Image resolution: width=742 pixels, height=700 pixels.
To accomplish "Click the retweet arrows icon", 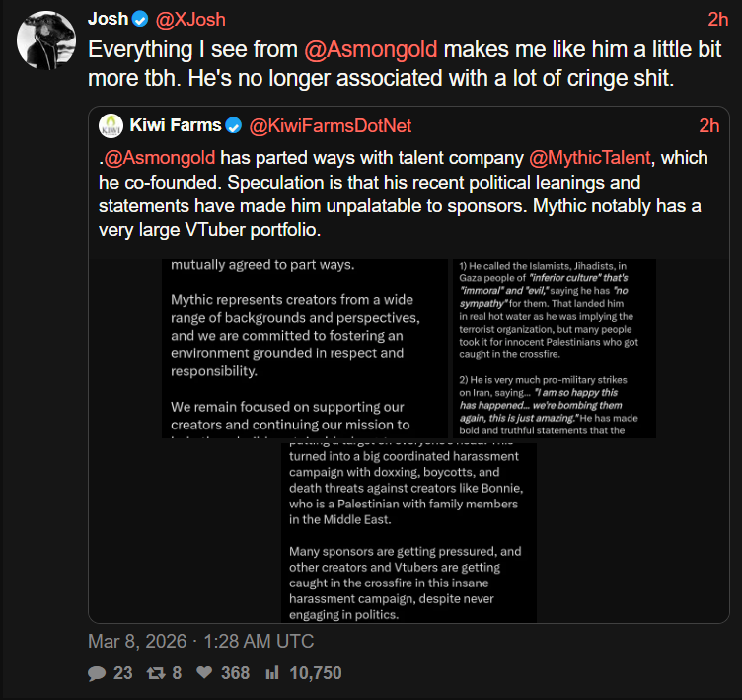I will [156, 673].
